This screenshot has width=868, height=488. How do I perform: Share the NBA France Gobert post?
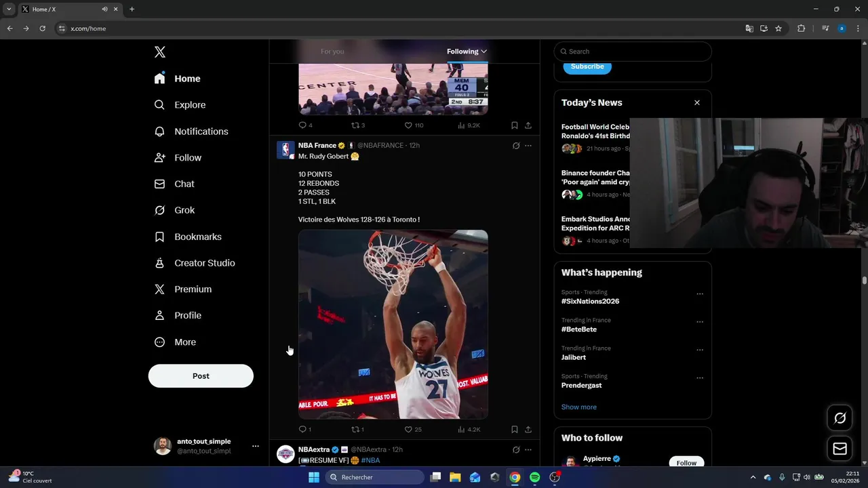coord(528,429)
